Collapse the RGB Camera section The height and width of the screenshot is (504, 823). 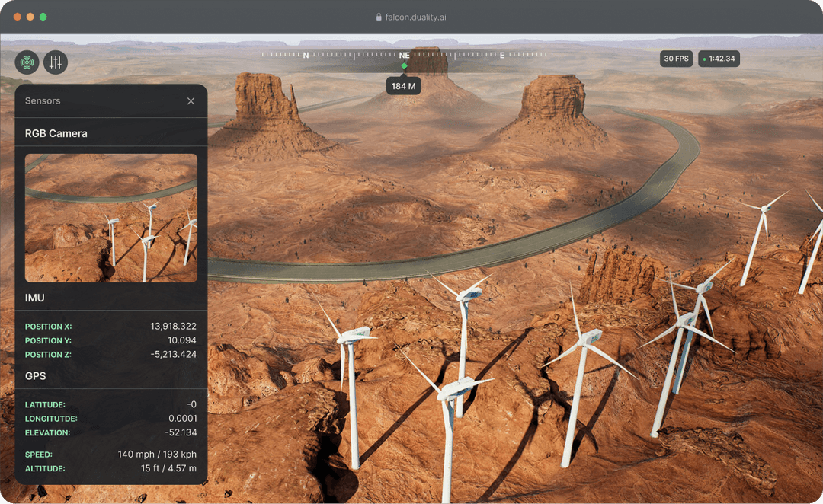[x=56, y=132]
